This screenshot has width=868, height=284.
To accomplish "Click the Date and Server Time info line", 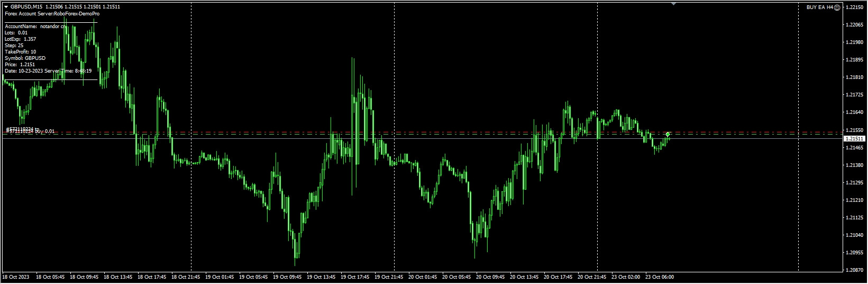I will tap(48, 71).
